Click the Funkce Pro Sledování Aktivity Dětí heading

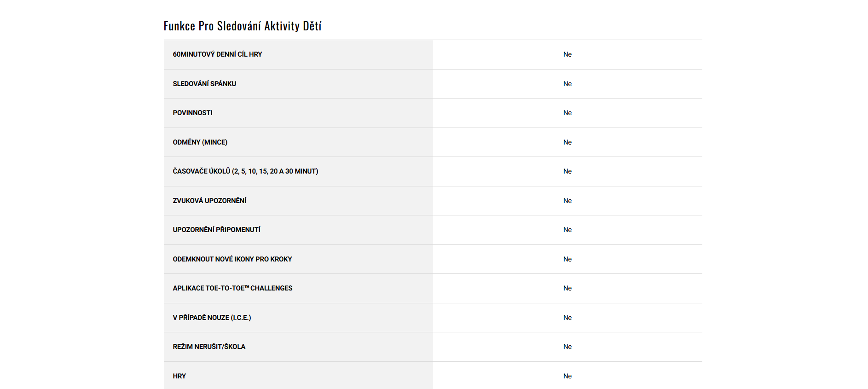243,26
